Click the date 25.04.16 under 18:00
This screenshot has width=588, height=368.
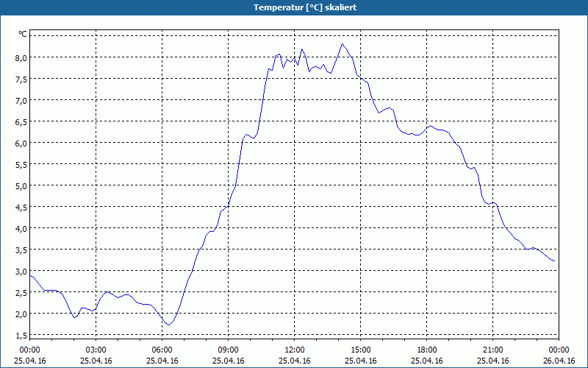pos(427,361)
